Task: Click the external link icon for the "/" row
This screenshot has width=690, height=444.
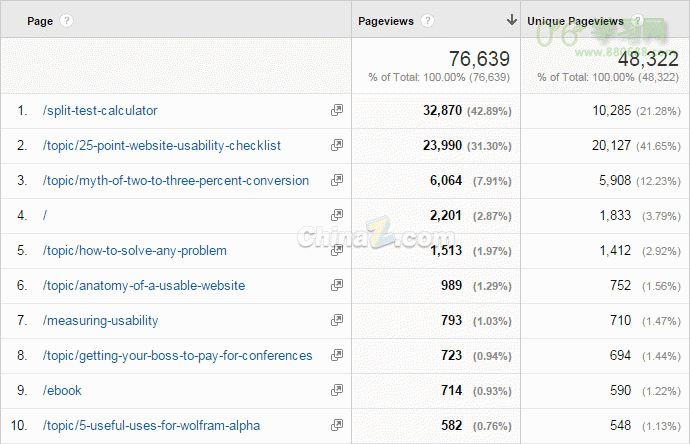Action: coord(337,216)
